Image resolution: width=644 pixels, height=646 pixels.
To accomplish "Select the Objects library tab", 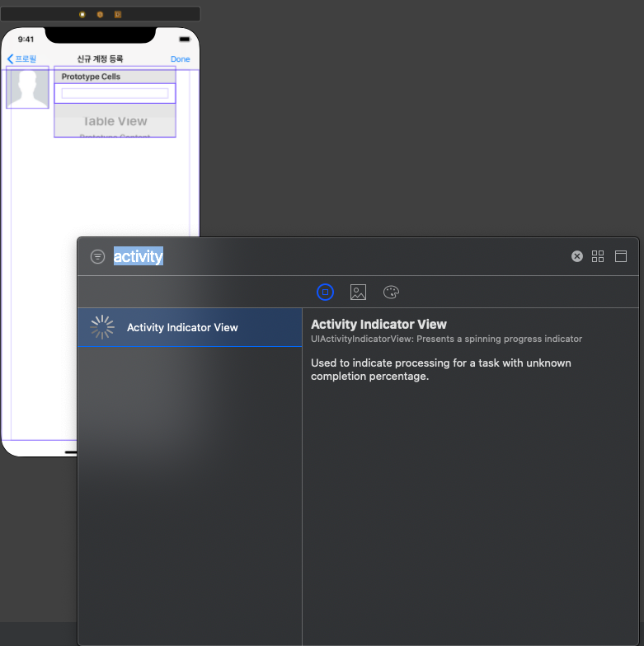I will tap(325, 292).
